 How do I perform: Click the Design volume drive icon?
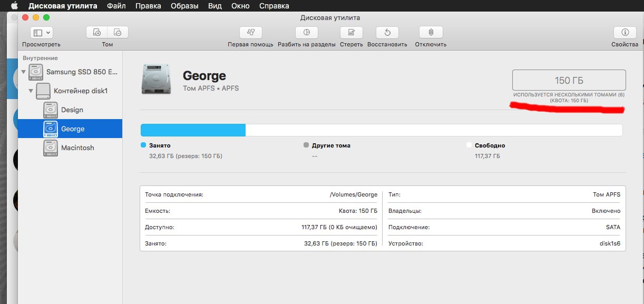(x=51, y=110)
